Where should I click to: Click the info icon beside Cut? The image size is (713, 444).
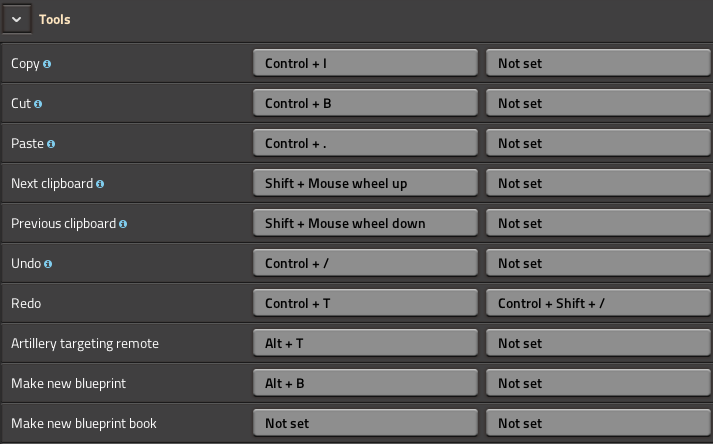tap(38, 104)
